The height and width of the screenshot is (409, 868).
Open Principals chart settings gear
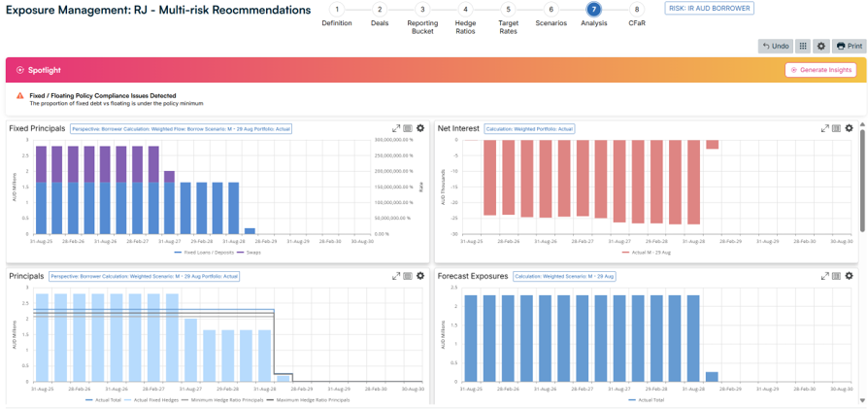(x=420, y=276)
